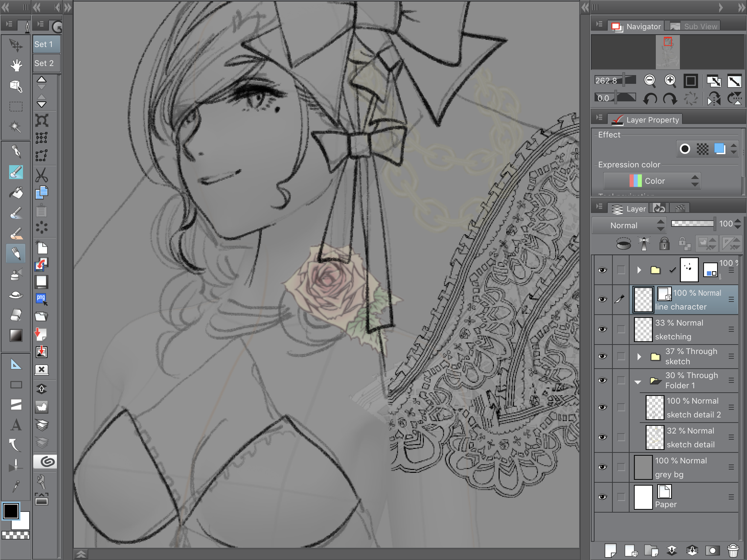
Task: Click the rotate left navigator icon
Action: coord(650,98)
